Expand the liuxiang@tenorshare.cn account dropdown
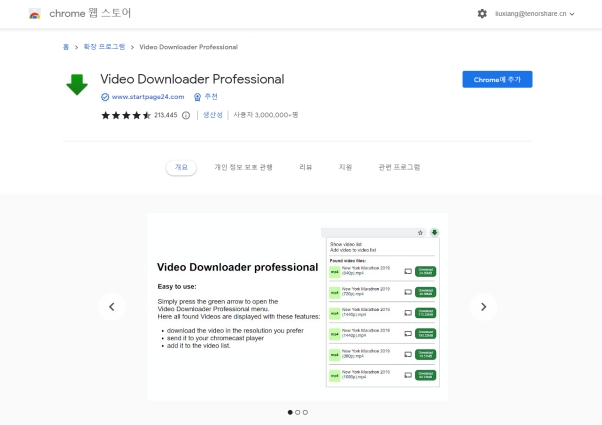Viewport: 602px width, 425px height. (x=534, y=14)
